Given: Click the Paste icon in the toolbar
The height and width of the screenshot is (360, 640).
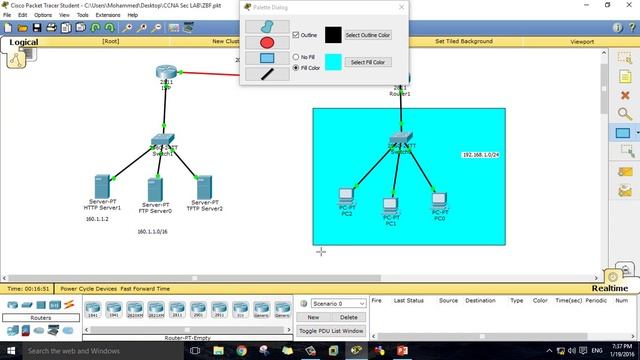Looking at the screenshot, I should pyautogui.click(x=81, y=28).
